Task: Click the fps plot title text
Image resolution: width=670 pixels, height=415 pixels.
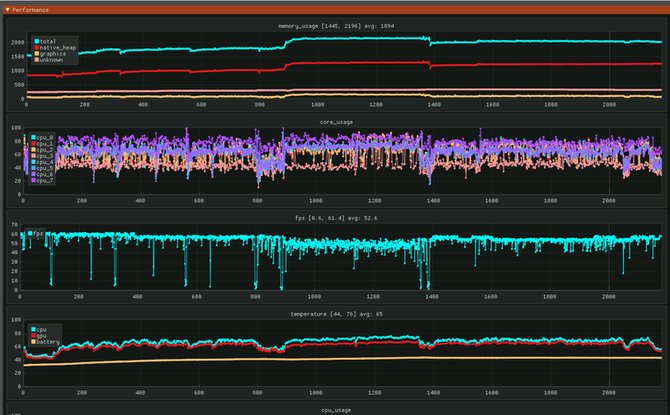Action: click(334, 217)
